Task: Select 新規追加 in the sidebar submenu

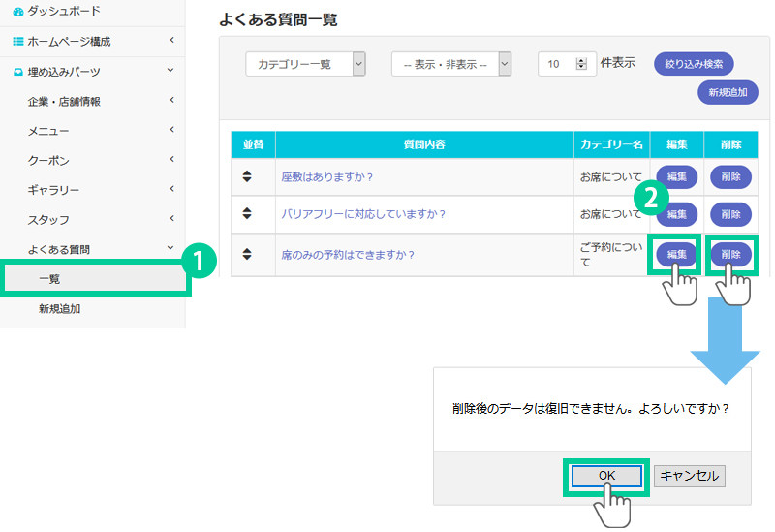Action: 60,308
